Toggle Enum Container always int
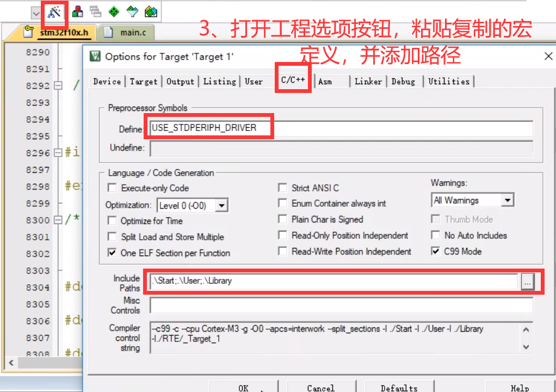This screenshot has height=392, width=556. [x=282, y=203]
